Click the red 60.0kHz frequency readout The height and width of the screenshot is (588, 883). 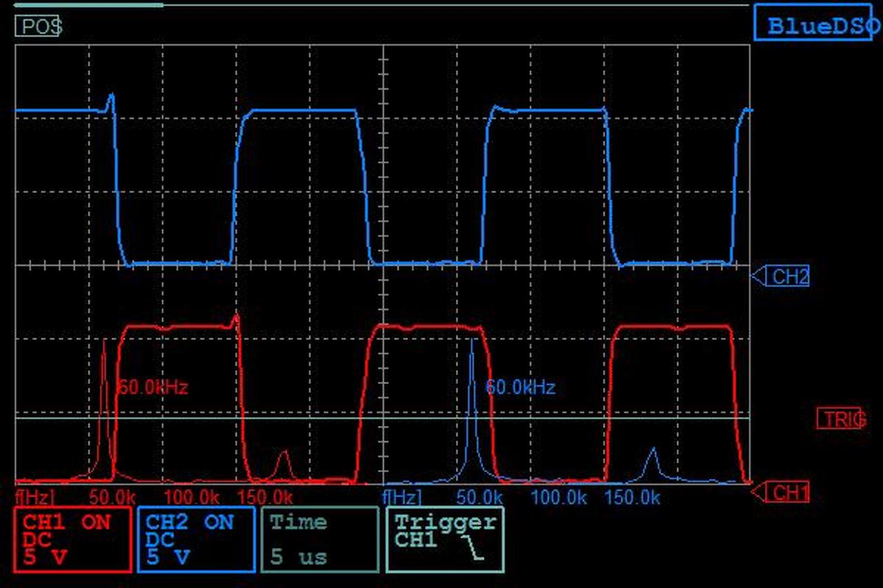coord(152,387)
